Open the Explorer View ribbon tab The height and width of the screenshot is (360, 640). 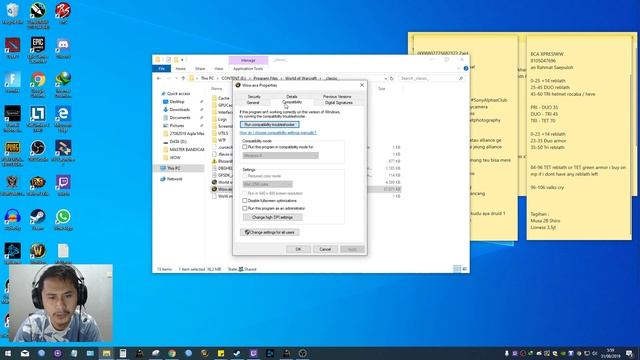click(219, 69)
